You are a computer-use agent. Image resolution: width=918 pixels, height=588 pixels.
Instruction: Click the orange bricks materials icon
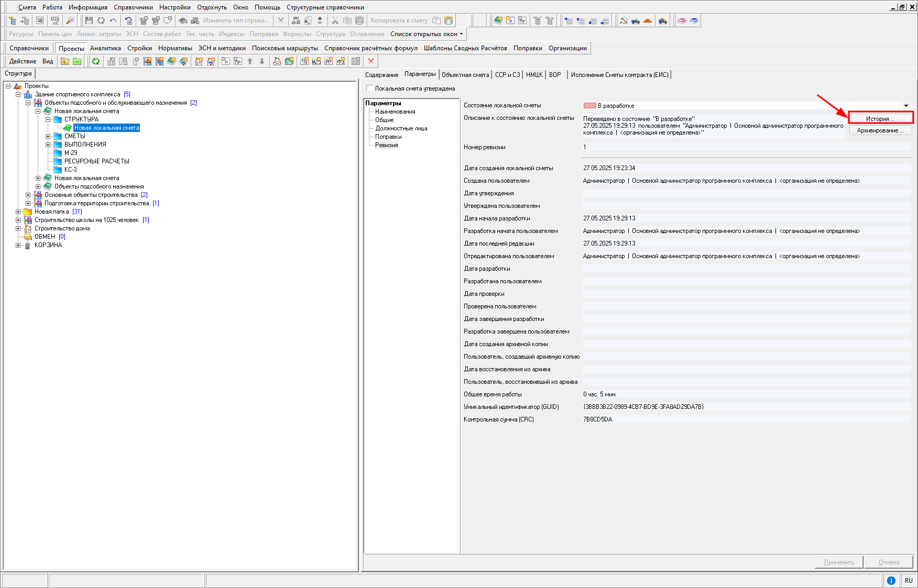(648, 20)
